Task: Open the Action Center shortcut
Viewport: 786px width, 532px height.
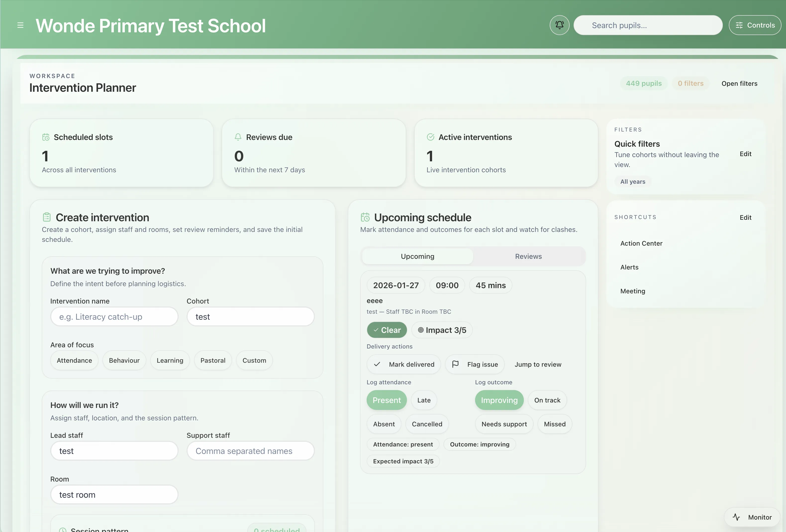Action: pos(641,243)
